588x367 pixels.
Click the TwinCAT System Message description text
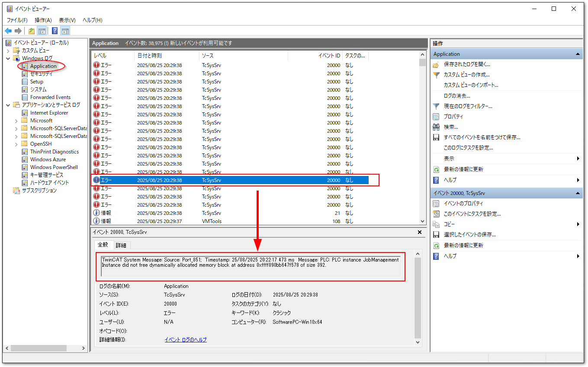(250, 262)
